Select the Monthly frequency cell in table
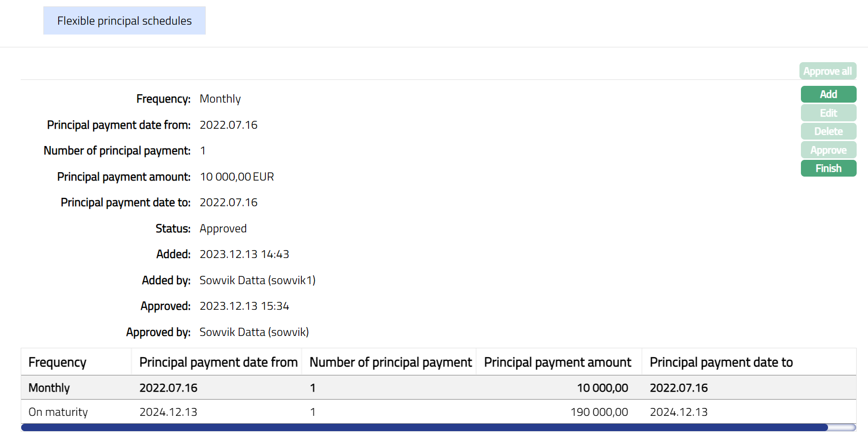 click(49, 388)
